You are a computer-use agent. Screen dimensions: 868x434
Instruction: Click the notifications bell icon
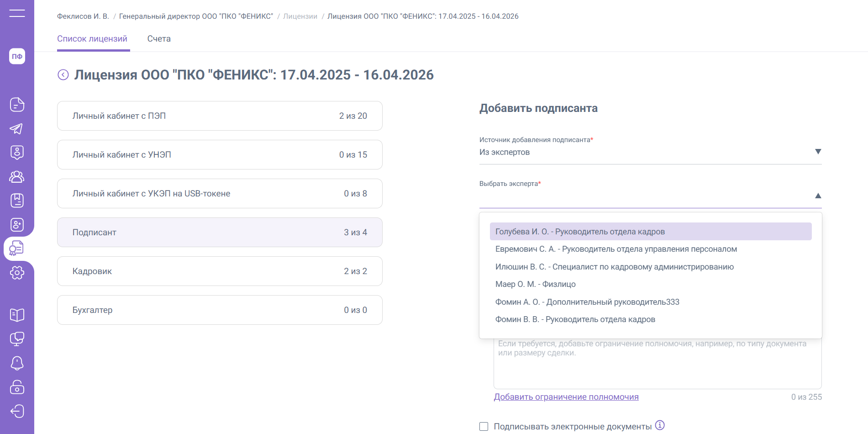coord(17,363)
